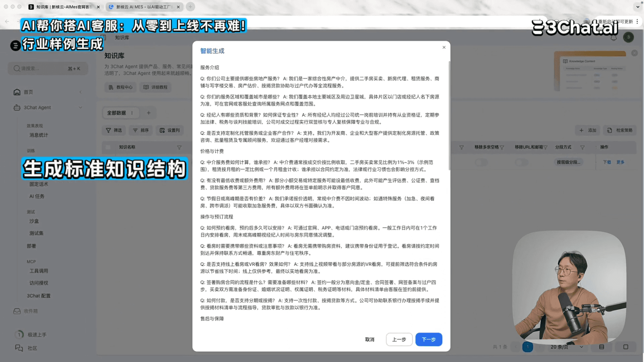
Task: Open AI 任务 in the sidebar
Action: coord(37,196)
